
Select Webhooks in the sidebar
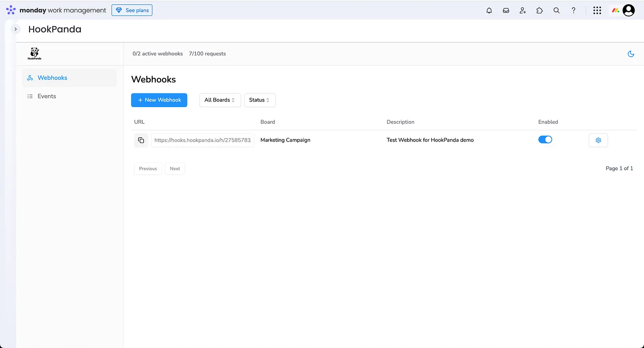[52, 78]
